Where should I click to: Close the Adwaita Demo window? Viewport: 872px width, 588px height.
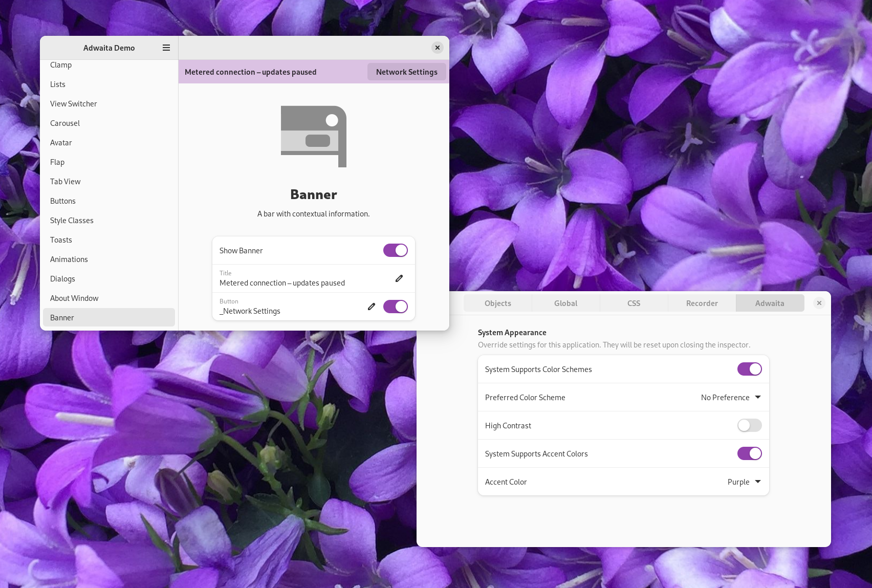(438, 48)
